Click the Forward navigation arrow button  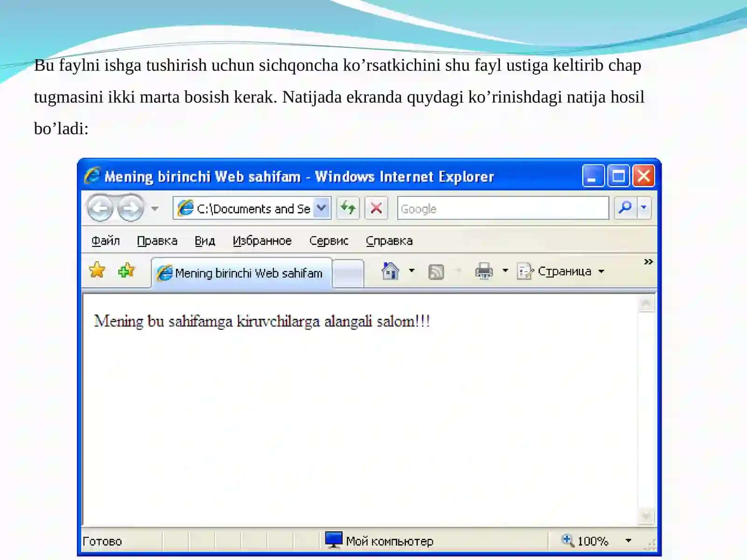pos(130,208)
